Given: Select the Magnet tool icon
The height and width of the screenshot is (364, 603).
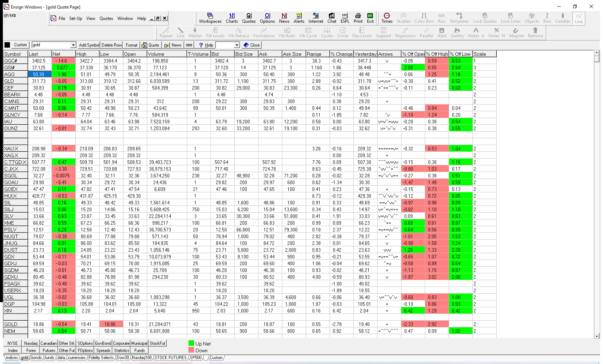Looking at the screenshot, I should click(x=516, y=33).
